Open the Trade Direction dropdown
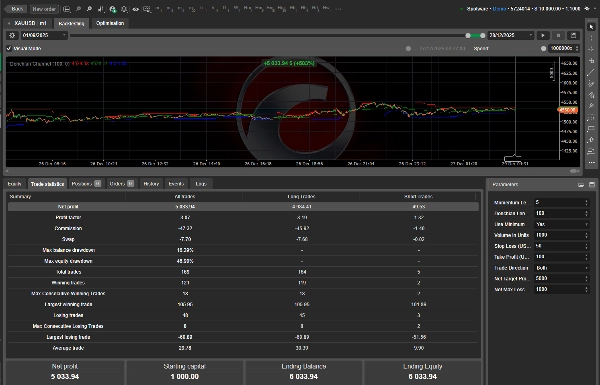 click(562, 268)
